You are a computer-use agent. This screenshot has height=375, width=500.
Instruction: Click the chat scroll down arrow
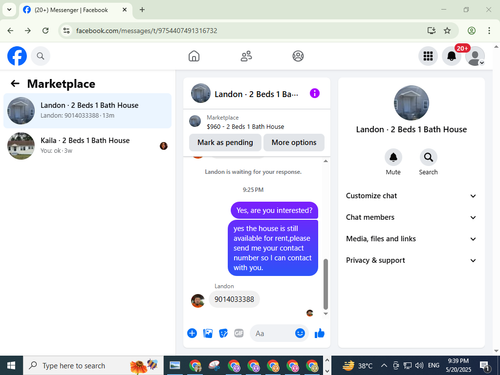click(326, 314)
